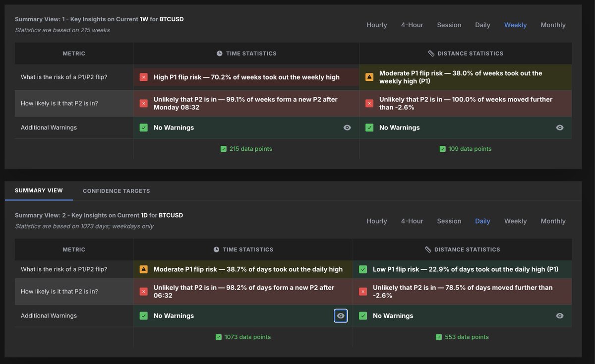Screen dimensions: 595x364
Task: Click daily 'How likely is it that P2 is in?' row
Action: (x=293, y=292)
